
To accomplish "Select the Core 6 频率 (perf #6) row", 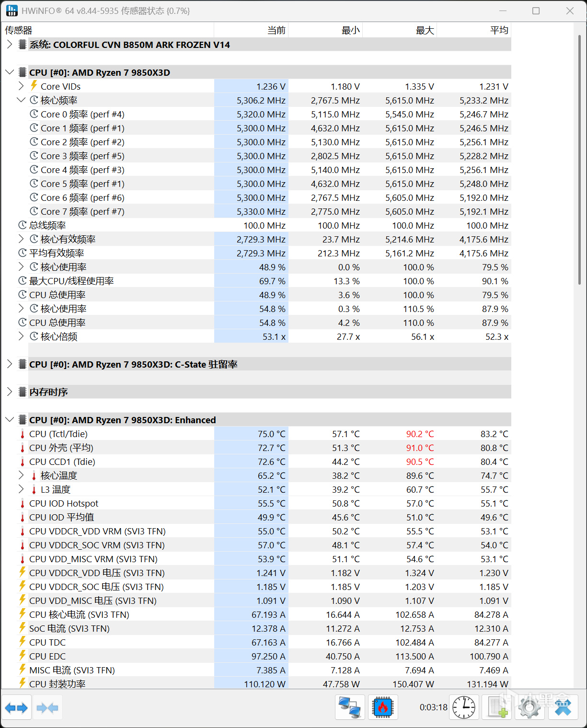I will [256, 197].
